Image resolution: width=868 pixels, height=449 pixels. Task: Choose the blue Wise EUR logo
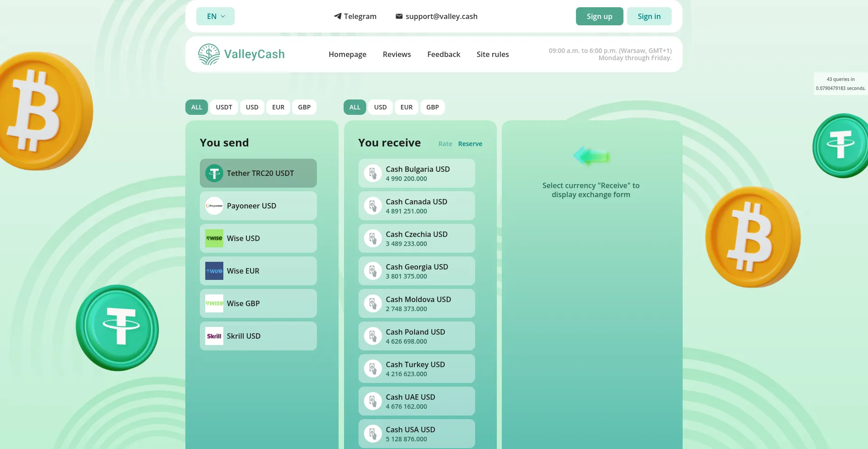coord(214,271)
